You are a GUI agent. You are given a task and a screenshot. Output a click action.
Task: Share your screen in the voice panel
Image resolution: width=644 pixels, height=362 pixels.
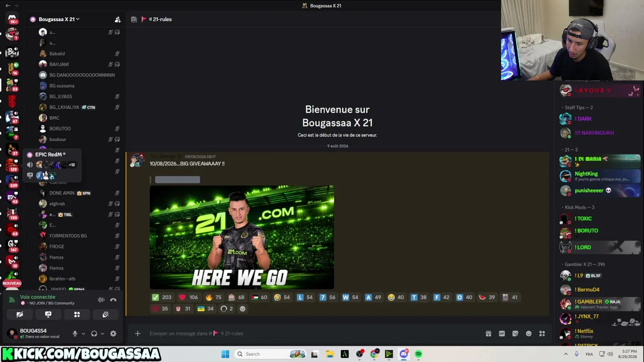click(x=48, y=314)
